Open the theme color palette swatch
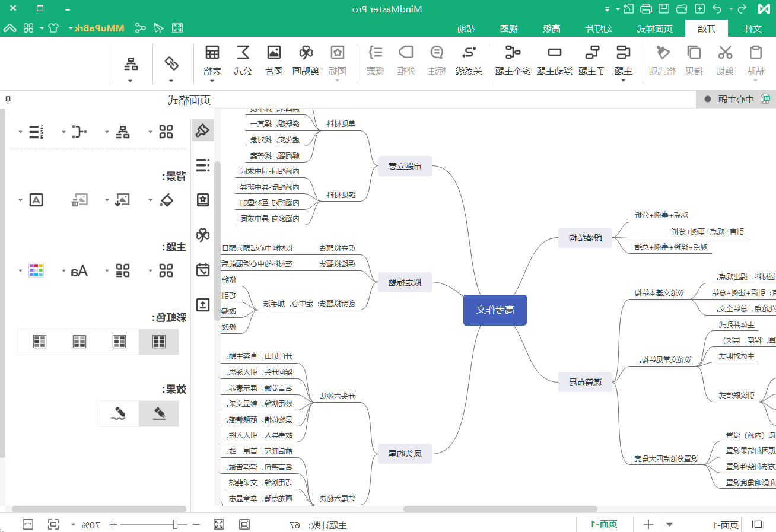This screenshot has width=776, height=532. click(36, 271)
